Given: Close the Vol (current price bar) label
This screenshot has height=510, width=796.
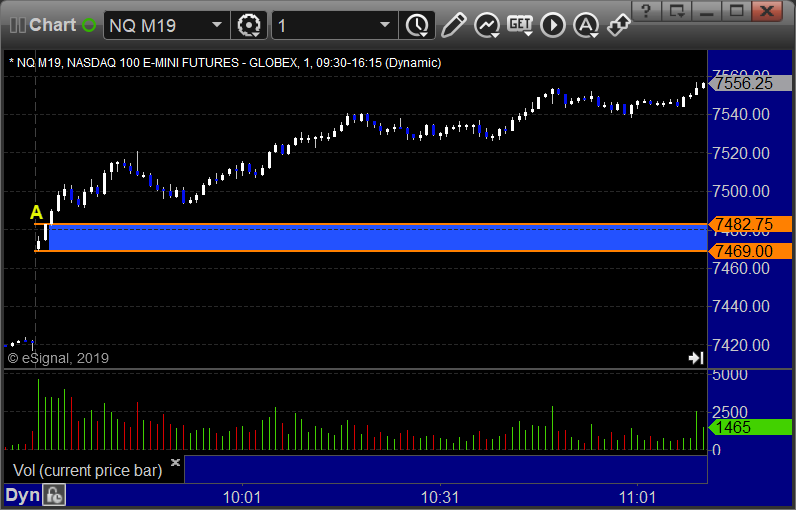Looking at the screenshot, I should (175, 462).
